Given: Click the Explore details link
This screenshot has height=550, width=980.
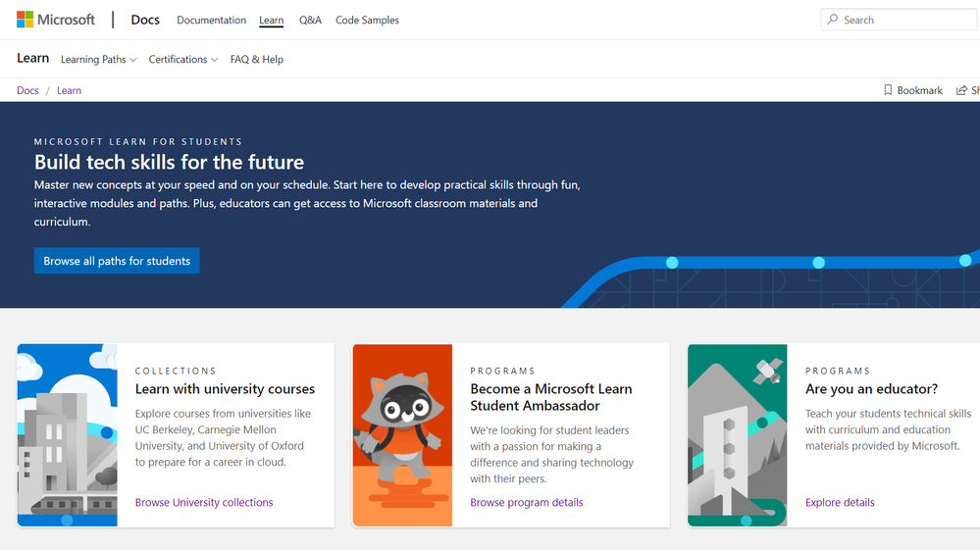Looking at the screenshot, I should click(840, 502).
